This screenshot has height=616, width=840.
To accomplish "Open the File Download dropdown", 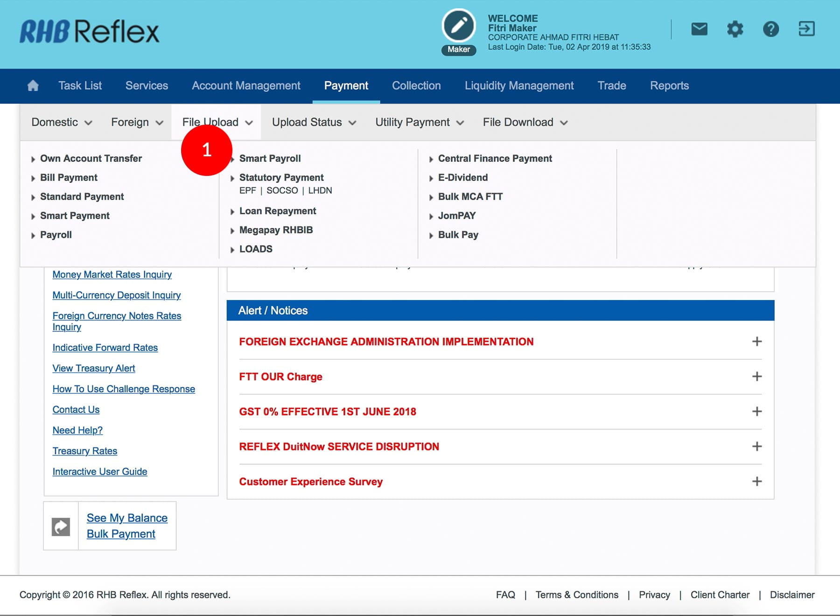I will (x=525, y=122).
